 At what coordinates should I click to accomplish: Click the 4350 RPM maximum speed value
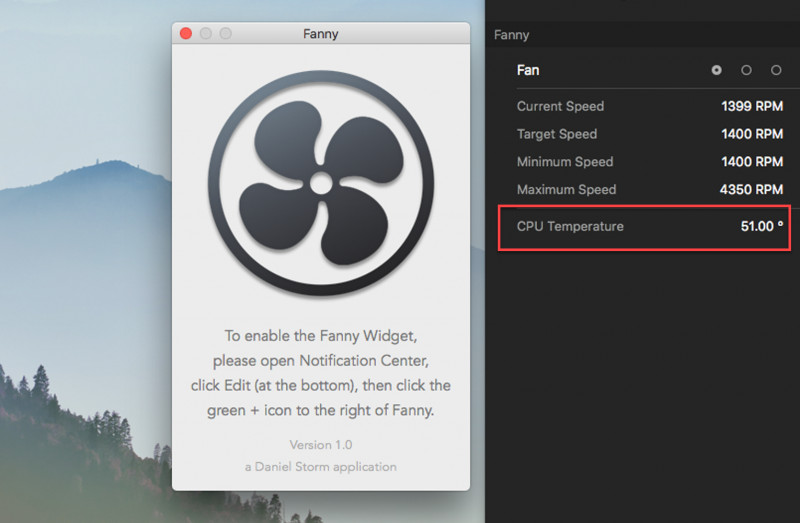(751, 190)
